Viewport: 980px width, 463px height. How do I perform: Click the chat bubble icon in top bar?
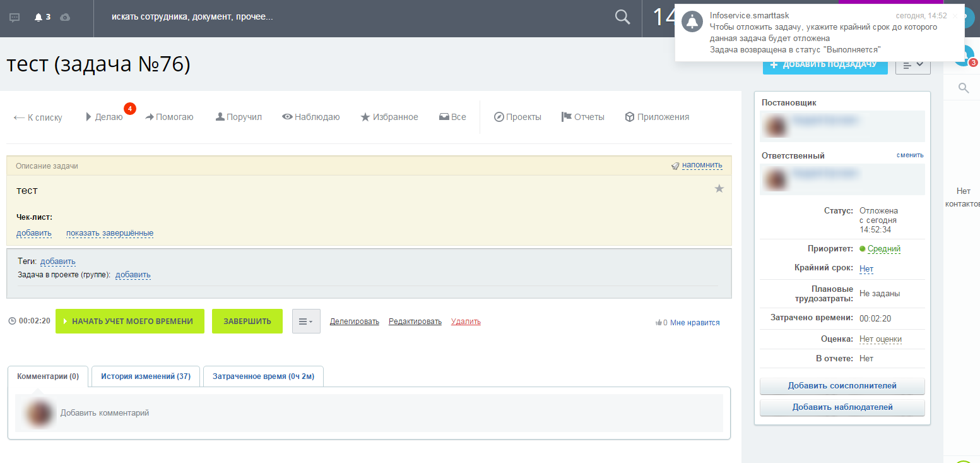click(15, 18)
